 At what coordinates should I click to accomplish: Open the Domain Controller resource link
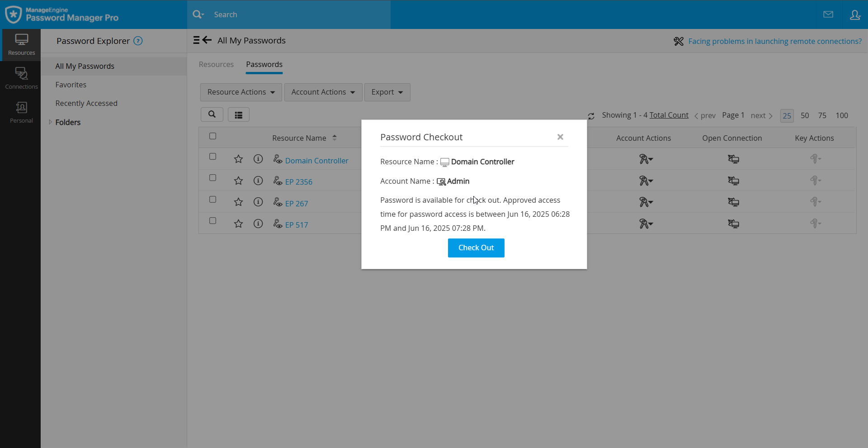pos(316,161)
